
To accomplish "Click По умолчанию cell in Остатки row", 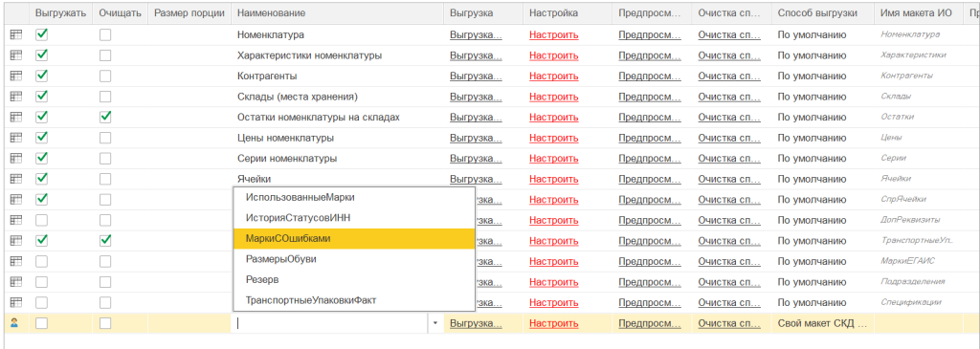I will pos(822,118).
